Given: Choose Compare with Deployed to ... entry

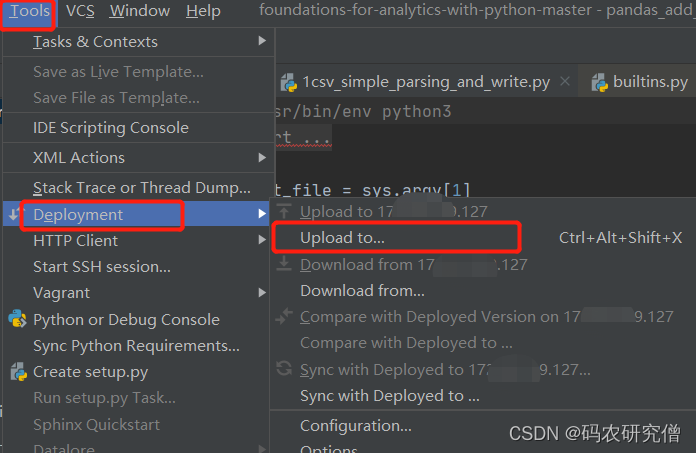Looking at the screenshot, I should tap(482, 343).
